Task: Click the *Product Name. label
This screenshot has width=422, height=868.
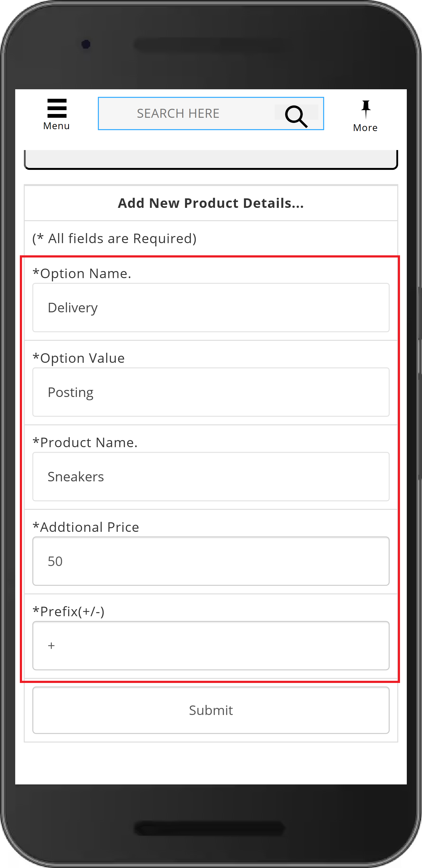Action: pos(85,443)
